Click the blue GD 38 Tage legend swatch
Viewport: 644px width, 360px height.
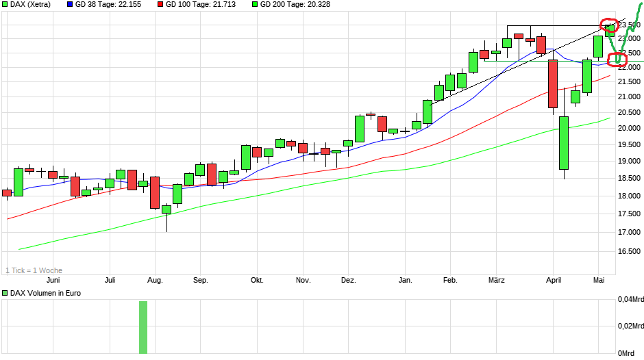(70, 5)
